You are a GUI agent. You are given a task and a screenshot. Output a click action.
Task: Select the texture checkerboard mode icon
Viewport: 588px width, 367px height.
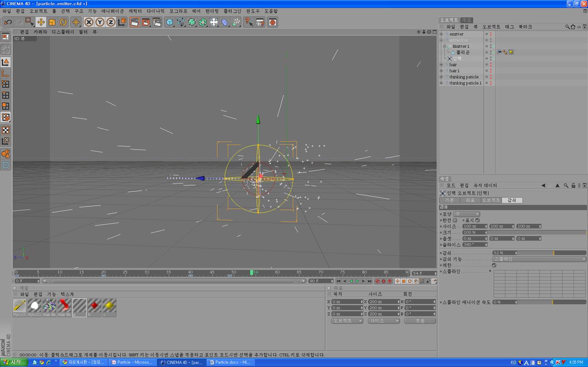click(x=6, y=130)
